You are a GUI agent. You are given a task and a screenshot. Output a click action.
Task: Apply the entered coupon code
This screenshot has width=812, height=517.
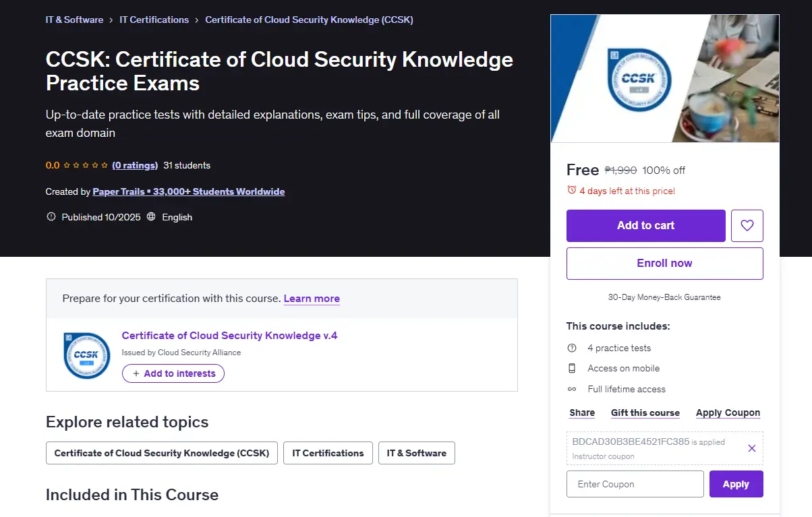(x=736, y=484)
